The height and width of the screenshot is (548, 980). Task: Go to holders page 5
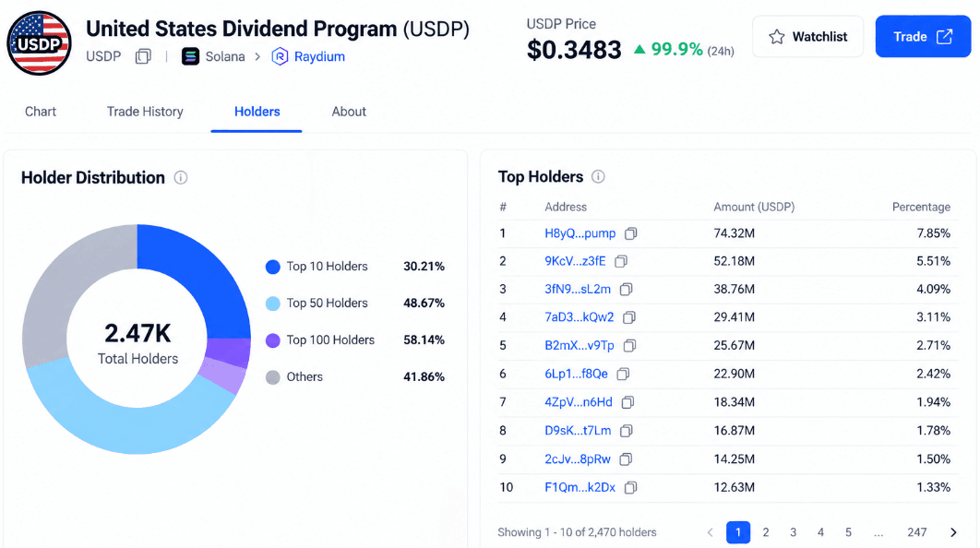[848, 532]
